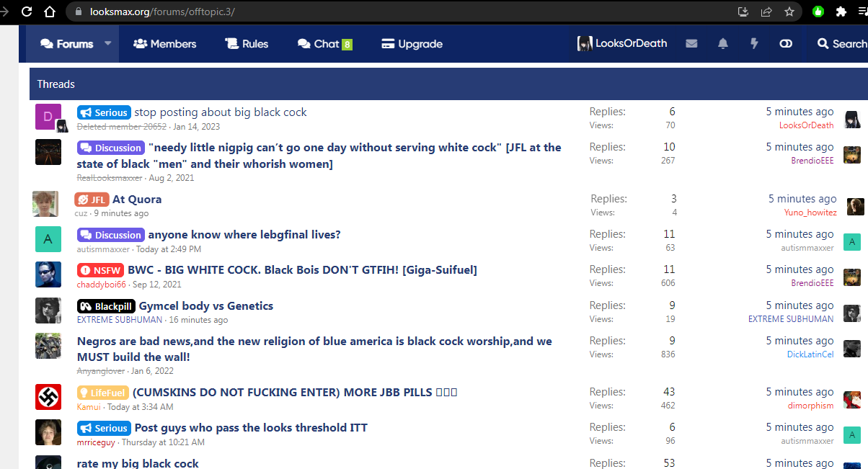Open last poster dimorphism link
This screenshot has width=868, height=469.
810,406
